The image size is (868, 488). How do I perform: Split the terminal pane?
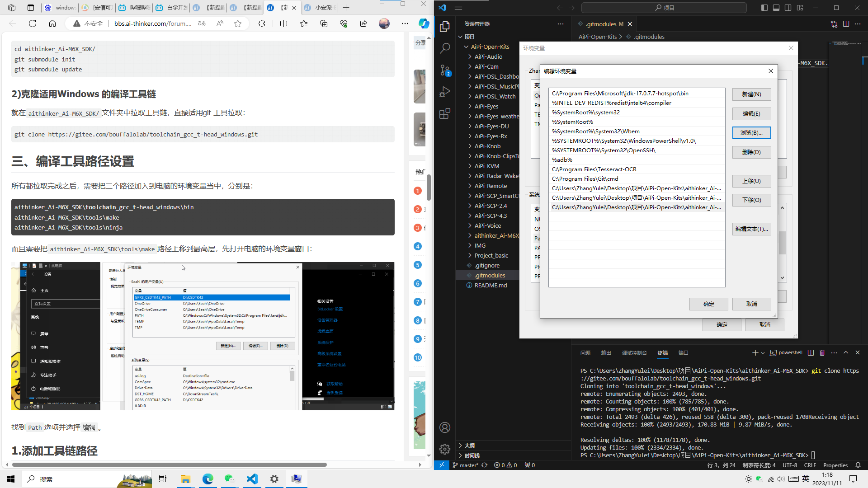click(x=811, y=353)
